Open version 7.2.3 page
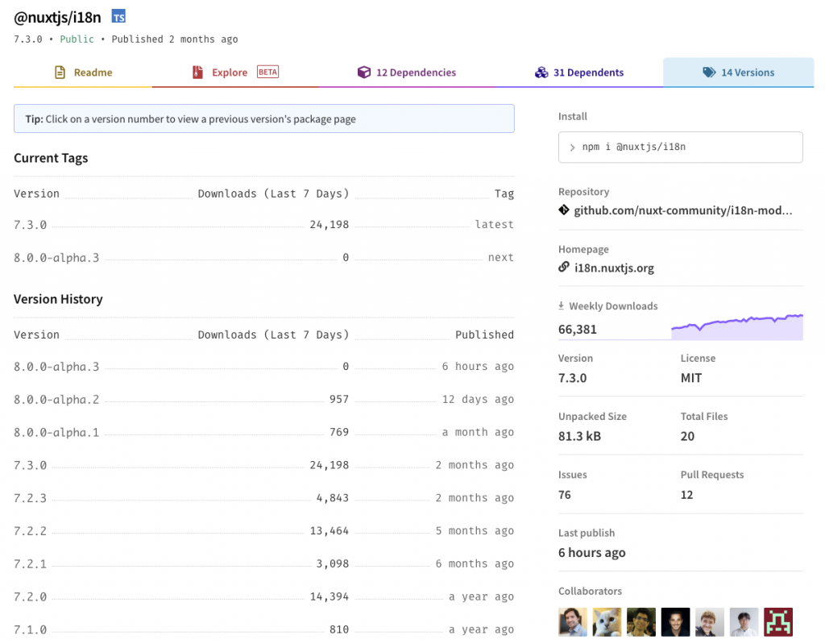 point(30,498)
